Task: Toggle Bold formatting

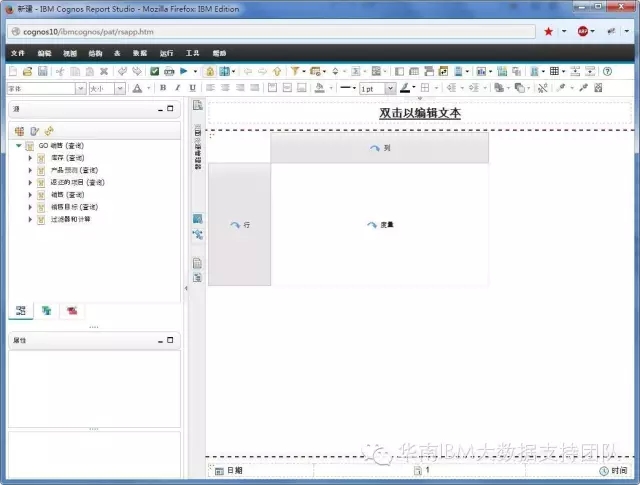Action: point(163,88)
